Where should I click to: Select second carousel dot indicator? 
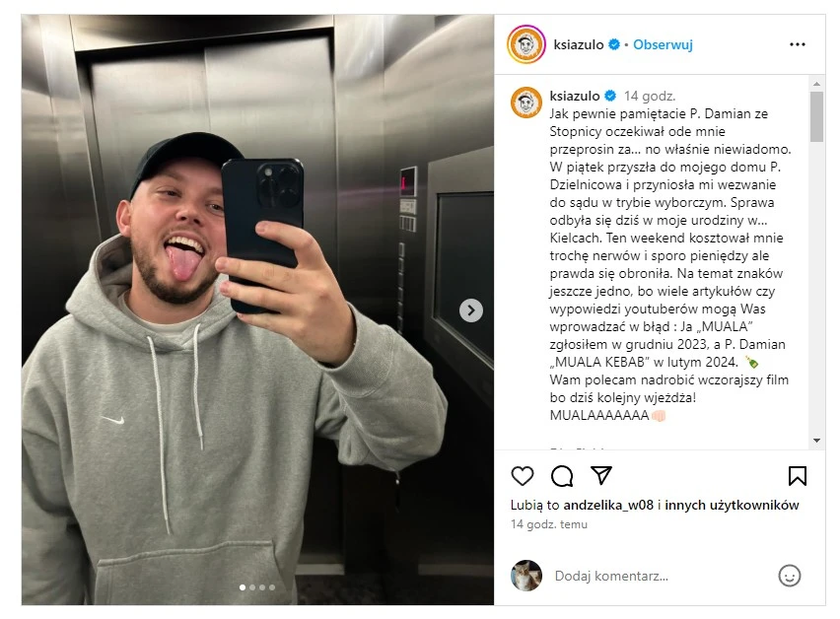point(252,587)
